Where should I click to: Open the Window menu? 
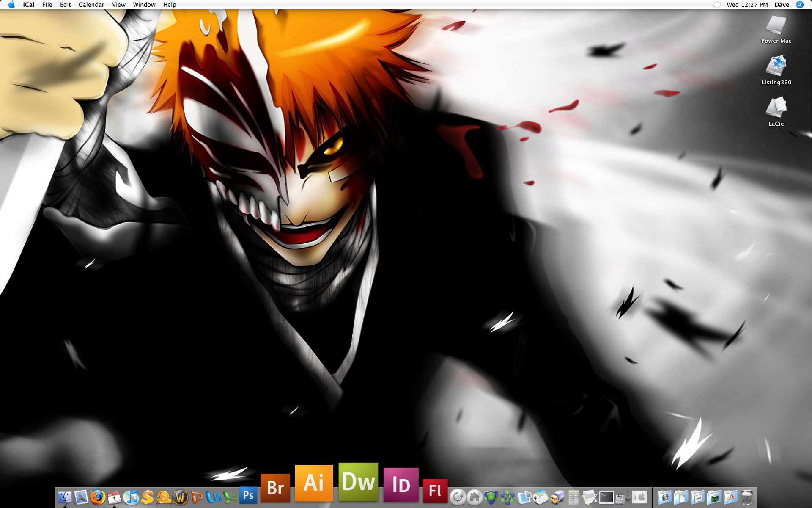click(144, 5)
